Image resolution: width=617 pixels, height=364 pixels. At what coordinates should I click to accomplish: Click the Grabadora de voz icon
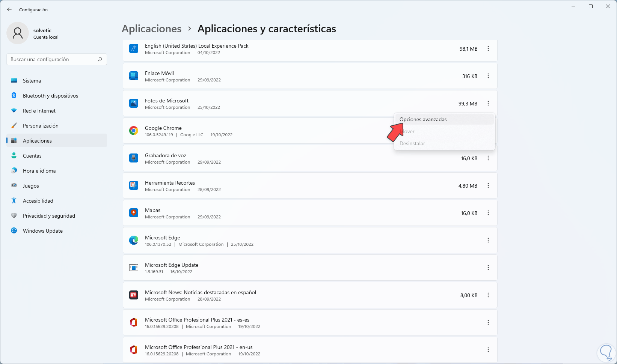(x=134, y=158)
